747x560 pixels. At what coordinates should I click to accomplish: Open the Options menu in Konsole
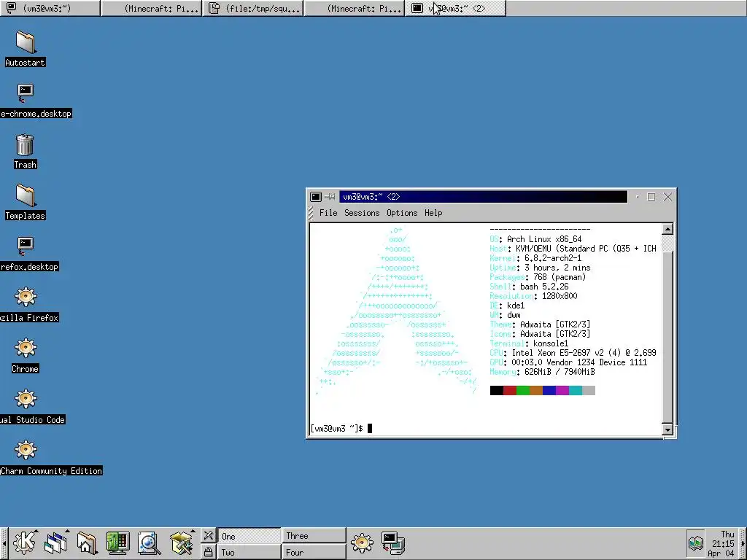click(402, 213)
